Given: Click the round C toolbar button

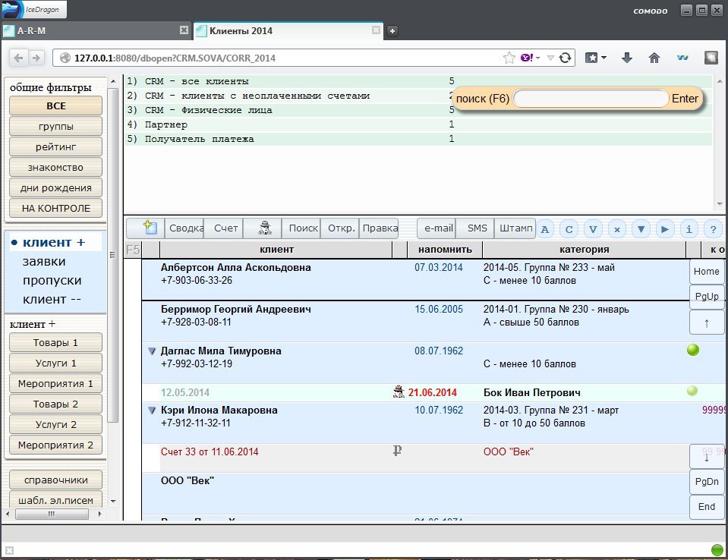Looking at the screenshot, I should tap(569, 229).
